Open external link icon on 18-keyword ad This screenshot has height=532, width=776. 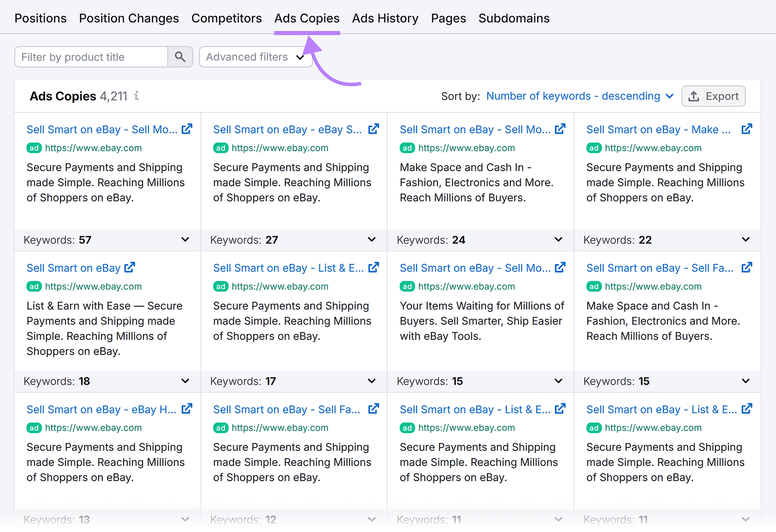click(129, 267)
